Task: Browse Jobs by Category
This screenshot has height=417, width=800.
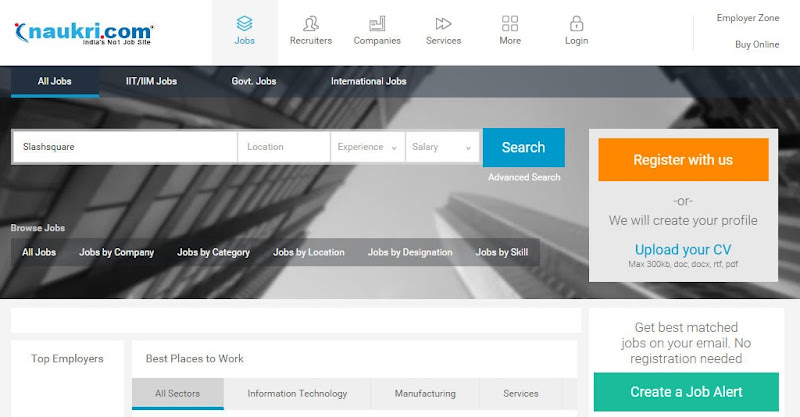Action: [213, 252]
